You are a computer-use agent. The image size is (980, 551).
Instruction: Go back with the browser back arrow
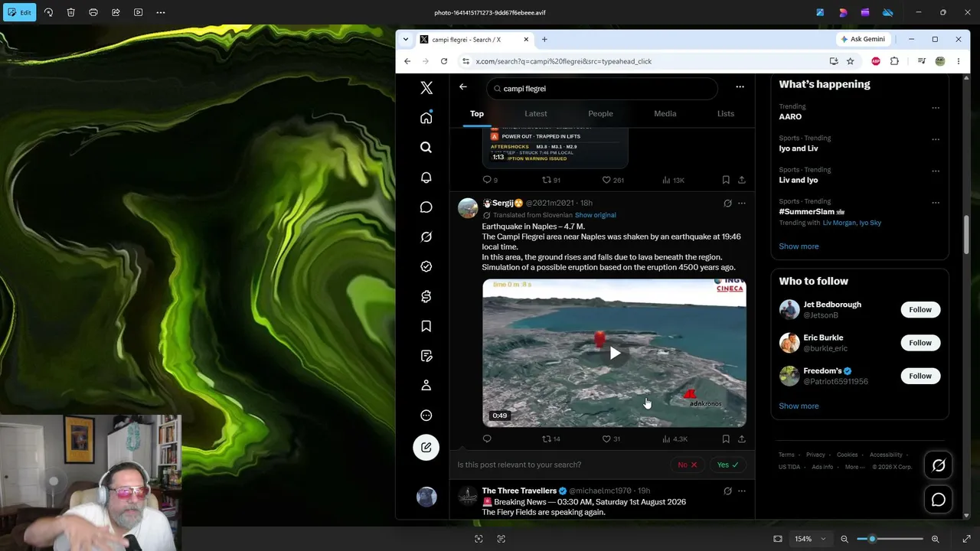[407, 61]
